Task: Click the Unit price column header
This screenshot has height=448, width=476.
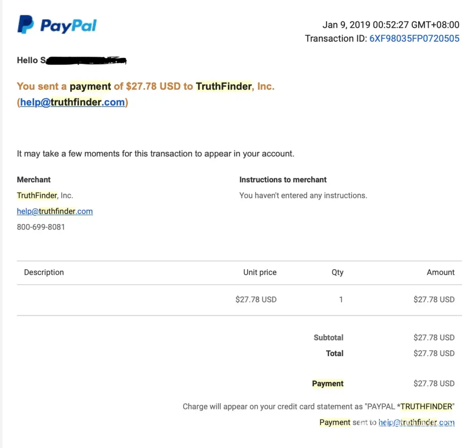Action: 260,272
